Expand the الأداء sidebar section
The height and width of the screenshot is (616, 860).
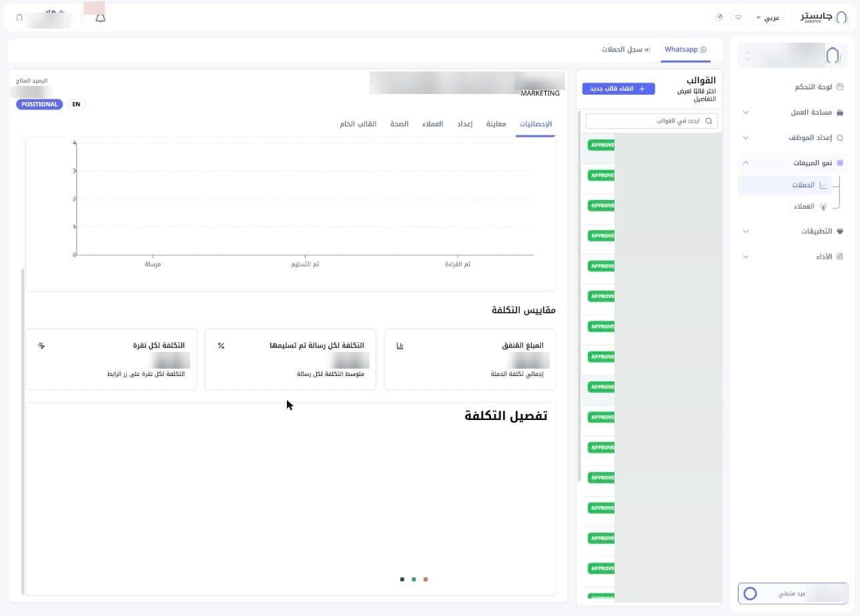(x=746, y=257)
